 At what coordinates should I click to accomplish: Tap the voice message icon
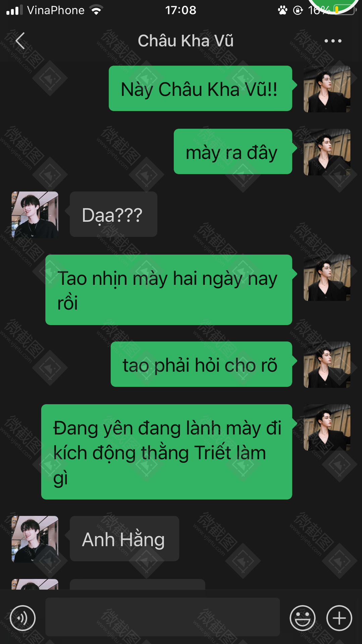pyautogui.click(x=22, y=618)
